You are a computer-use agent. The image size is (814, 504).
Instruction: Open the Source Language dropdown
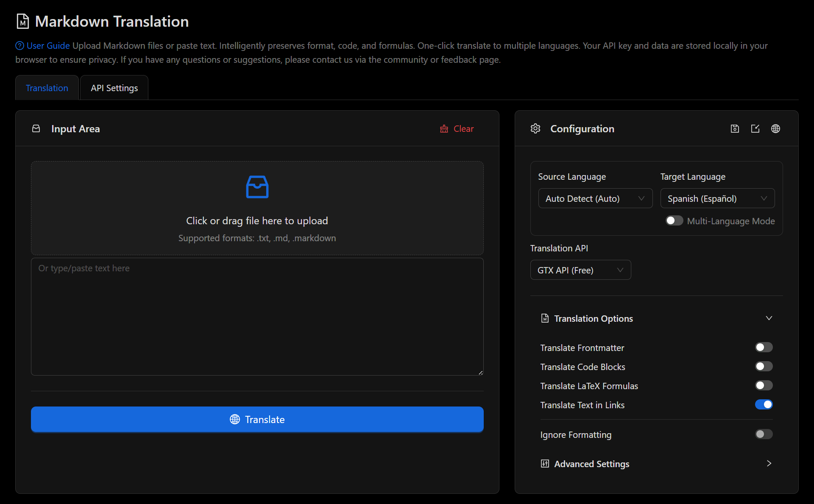point(595,198)
